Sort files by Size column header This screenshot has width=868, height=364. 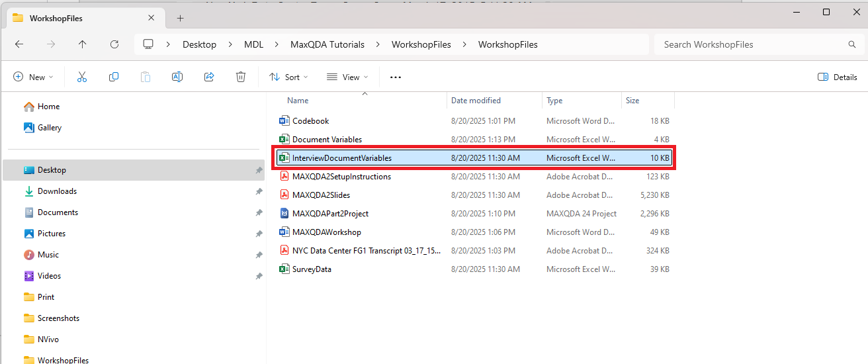(x=632, y=101)
